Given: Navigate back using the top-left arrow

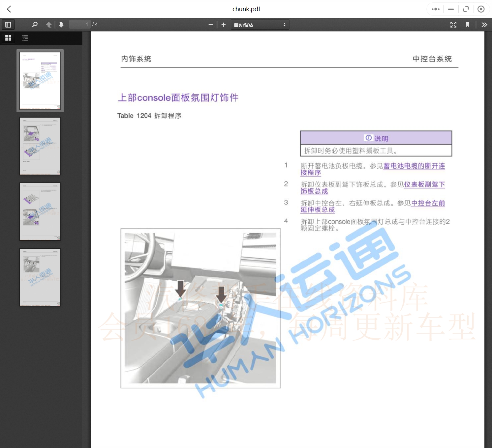Looking at the screenshot, I should tap(9, 9).
